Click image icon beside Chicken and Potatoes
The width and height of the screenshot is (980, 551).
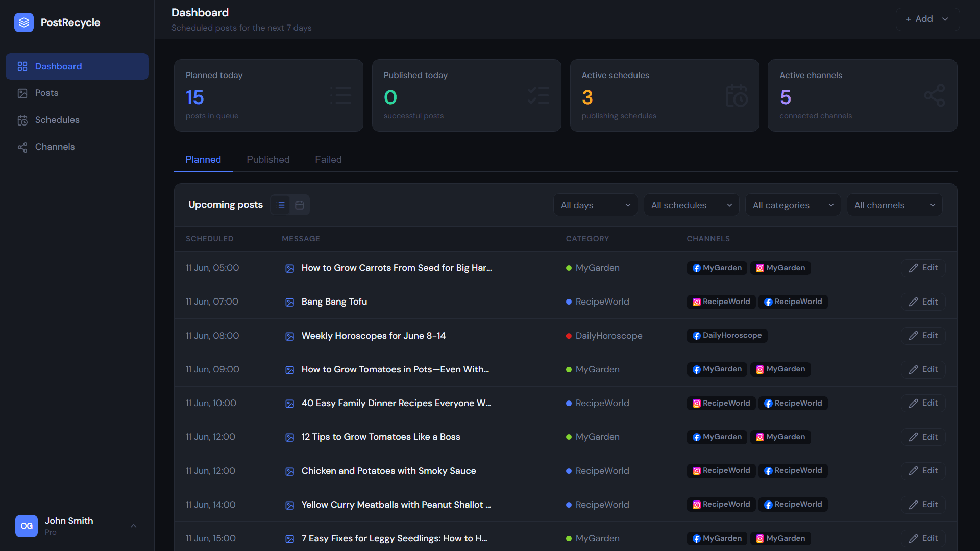pyautogui.click(x=289, y=471)
